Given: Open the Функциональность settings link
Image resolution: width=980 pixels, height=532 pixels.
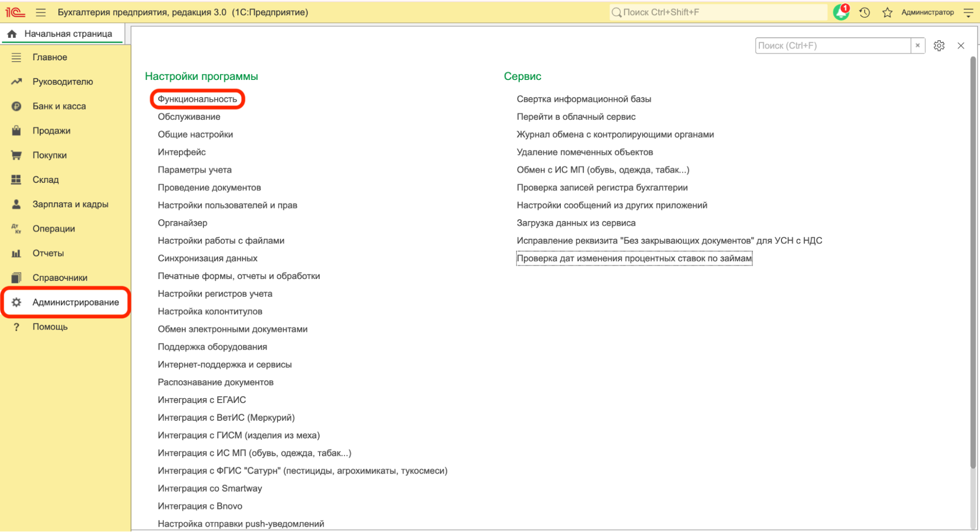Looking at the screenshot, I should [x=197, y=99].
